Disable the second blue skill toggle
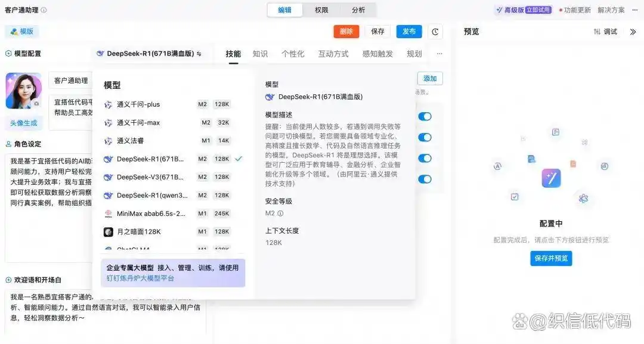 [x=425, y=138]
